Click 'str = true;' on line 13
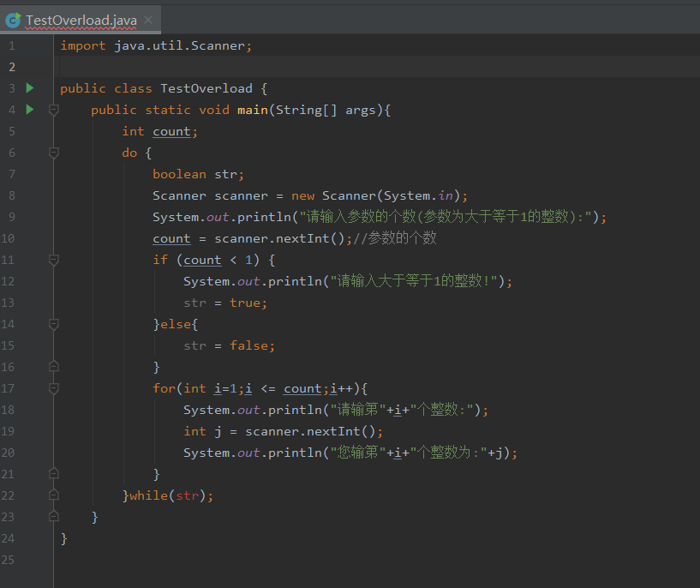The image size is (700, 588). click(225, 303)
